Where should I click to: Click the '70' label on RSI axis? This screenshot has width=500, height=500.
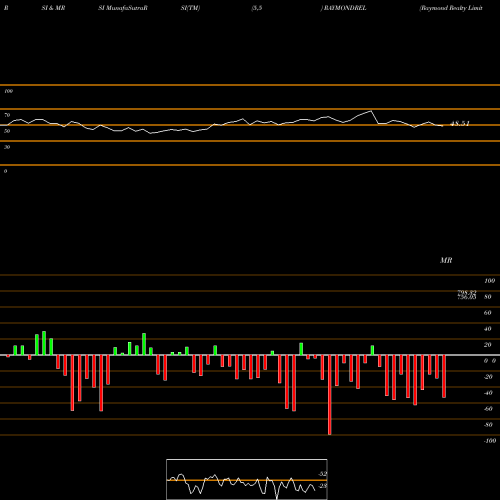[x=7, y=115]
